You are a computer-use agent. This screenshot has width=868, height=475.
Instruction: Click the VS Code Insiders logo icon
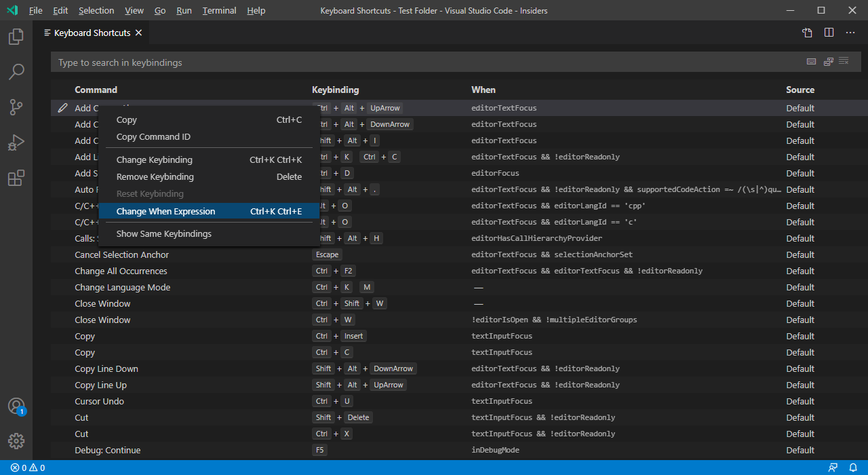[12, 10]
